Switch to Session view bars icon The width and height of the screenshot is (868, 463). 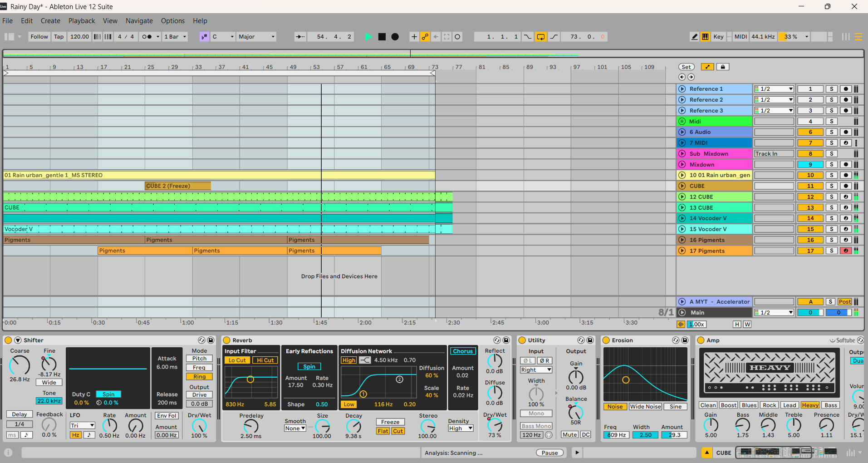coord(846,37)
